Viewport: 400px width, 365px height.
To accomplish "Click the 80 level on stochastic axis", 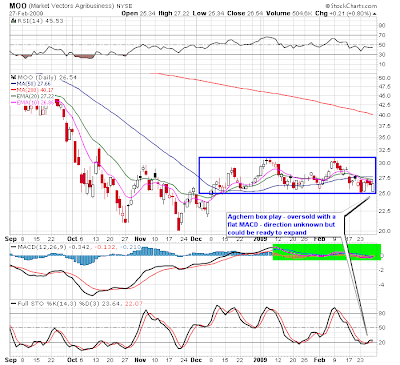I will 382,313.
